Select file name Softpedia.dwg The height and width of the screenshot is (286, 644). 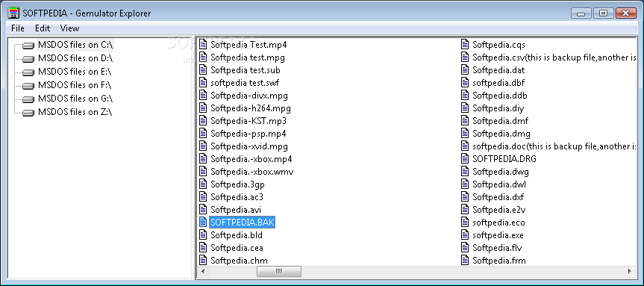[500, 172]
